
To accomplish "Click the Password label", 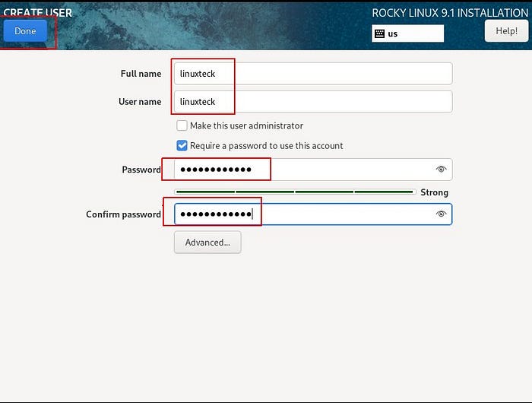I will (141, 170).
